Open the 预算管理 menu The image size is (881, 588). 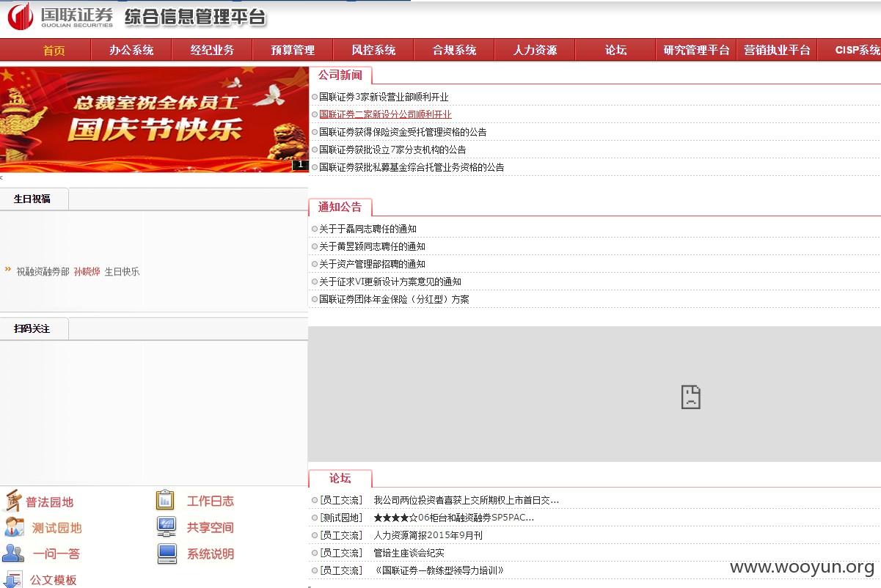tap(293, 51)
